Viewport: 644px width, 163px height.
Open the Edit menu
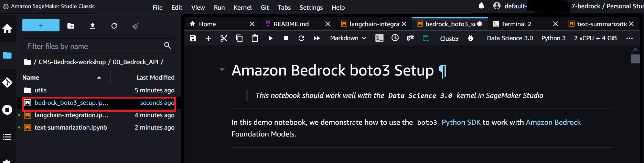coord(177,7)
